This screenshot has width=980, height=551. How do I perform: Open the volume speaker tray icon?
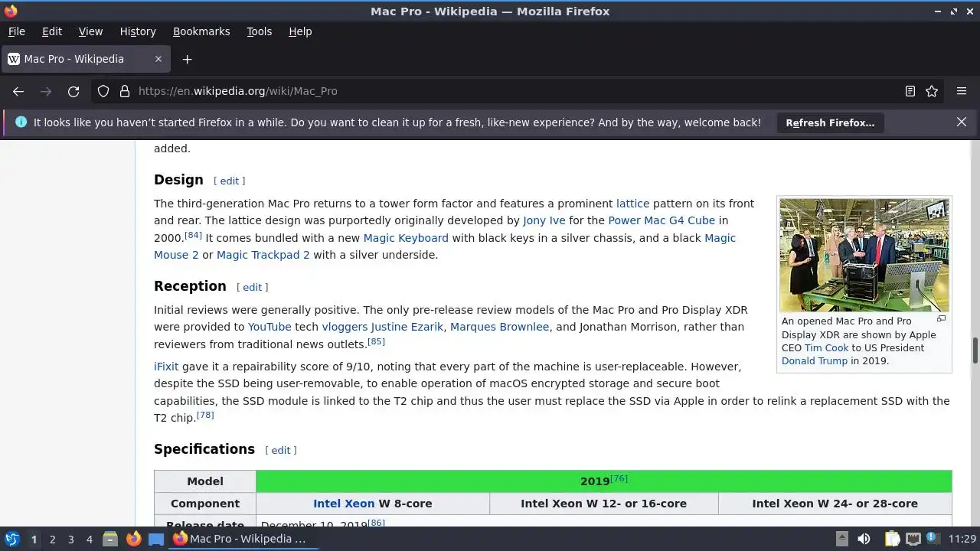point(864,539)
